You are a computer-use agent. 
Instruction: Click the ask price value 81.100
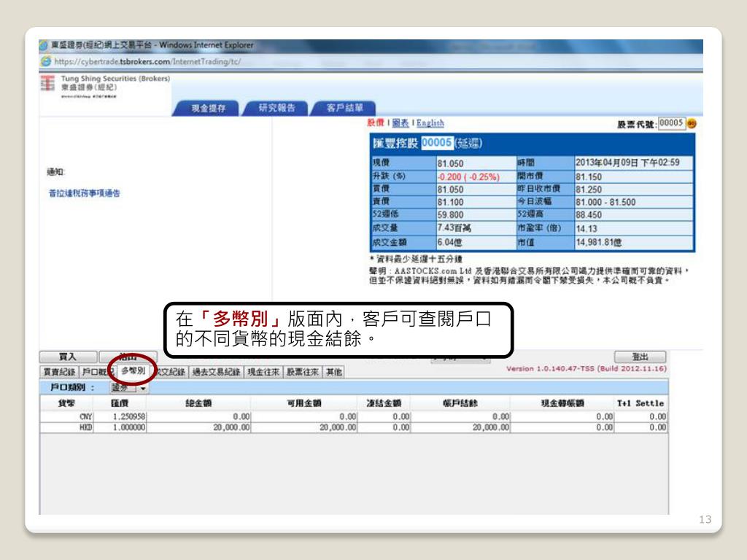click(450, 203)
